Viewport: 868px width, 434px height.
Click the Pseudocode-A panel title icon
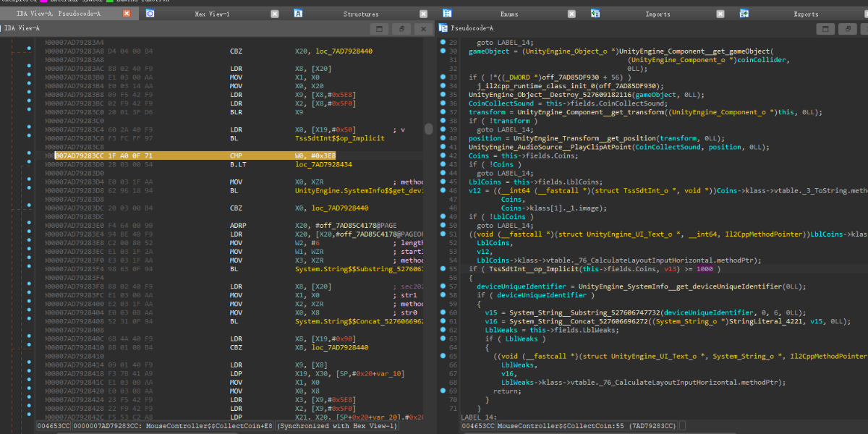point(443,28)
